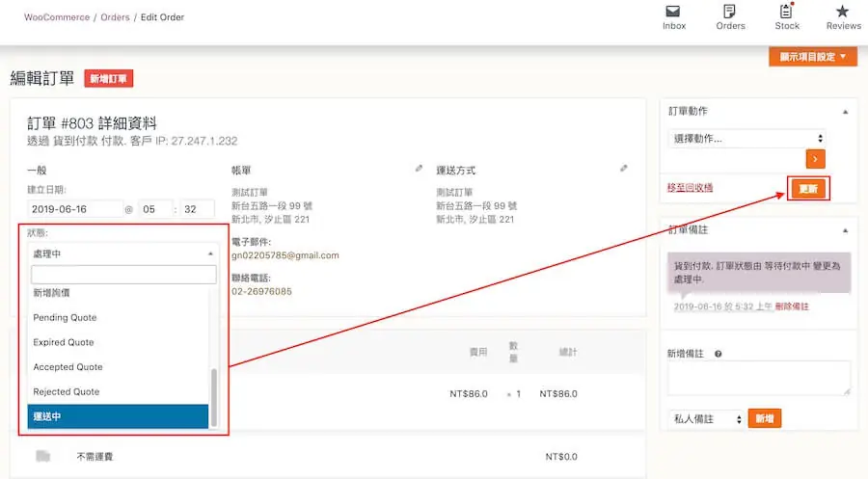Image resolution: width=868 pixels, height=479 pixels.
Task: Open the 顯示項目設定 screen options dropdown
Action: point(813,57)
